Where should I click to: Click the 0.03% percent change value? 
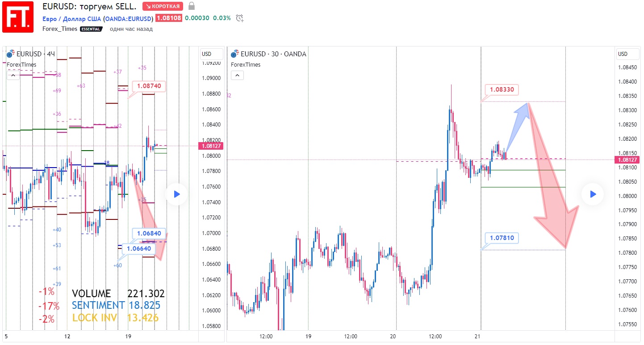tap(222, 18)
